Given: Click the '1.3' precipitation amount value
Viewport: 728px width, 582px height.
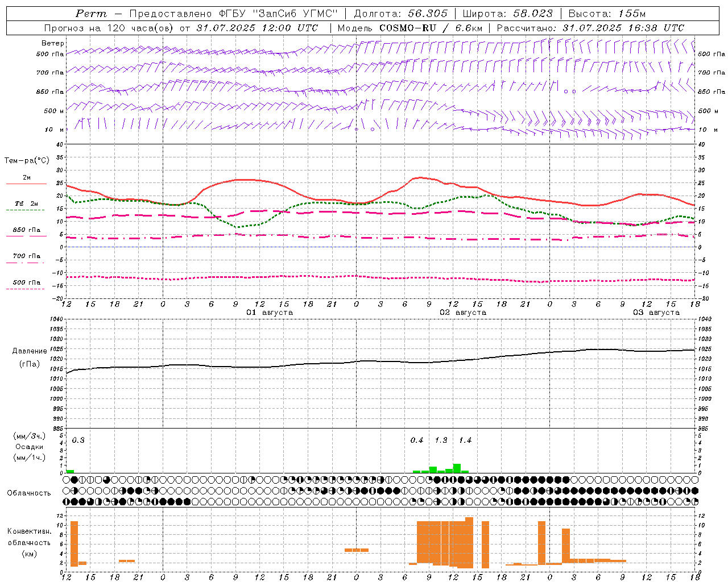Looking at the screenshot, I should (x=441, y=440).
